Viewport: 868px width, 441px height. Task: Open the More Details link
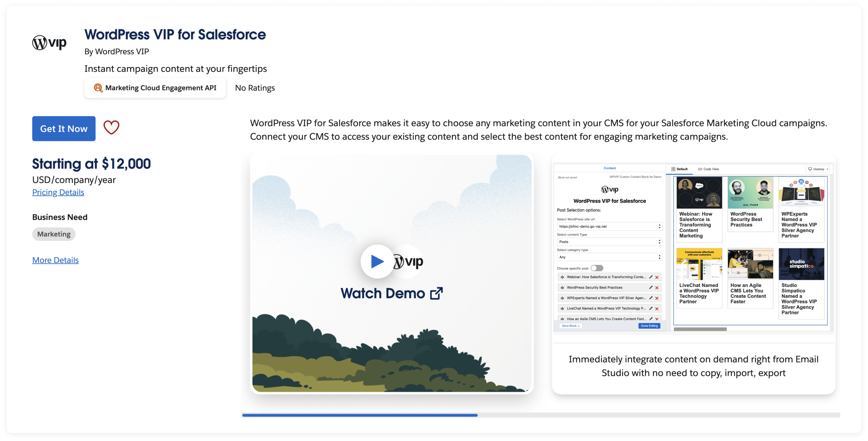tap(55, 260)
